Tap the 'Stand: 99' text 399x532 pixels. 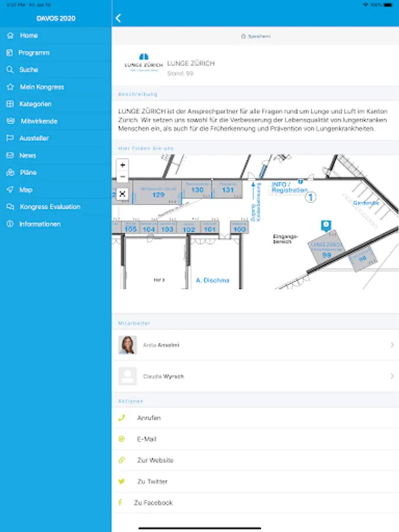point(180,73)
